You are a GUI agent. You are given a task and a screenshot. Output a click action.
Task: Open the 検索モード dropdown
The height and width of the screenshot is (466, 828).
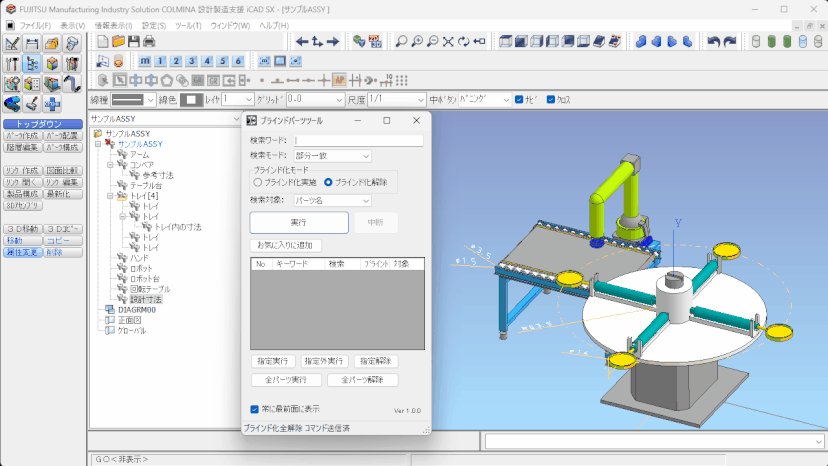(331, 156)
